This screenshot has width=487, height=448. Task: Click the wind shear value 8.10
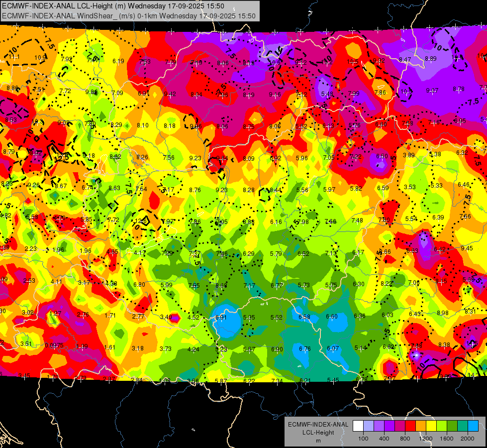pos(143,125)
